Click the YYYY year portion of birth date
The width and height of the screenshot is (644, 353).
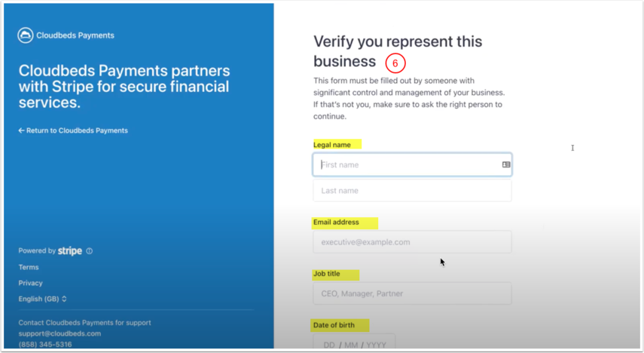pos(376,345)
